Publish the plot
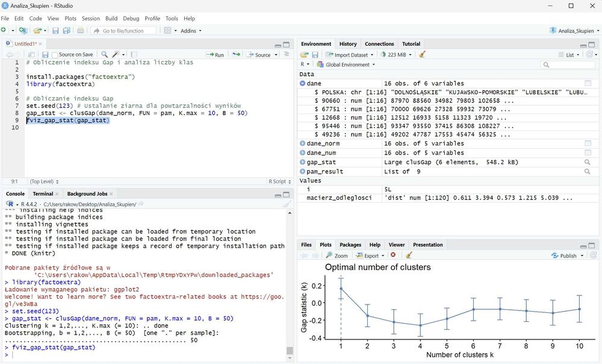Viewport: 602px width, 364px height. pos(565,256)
